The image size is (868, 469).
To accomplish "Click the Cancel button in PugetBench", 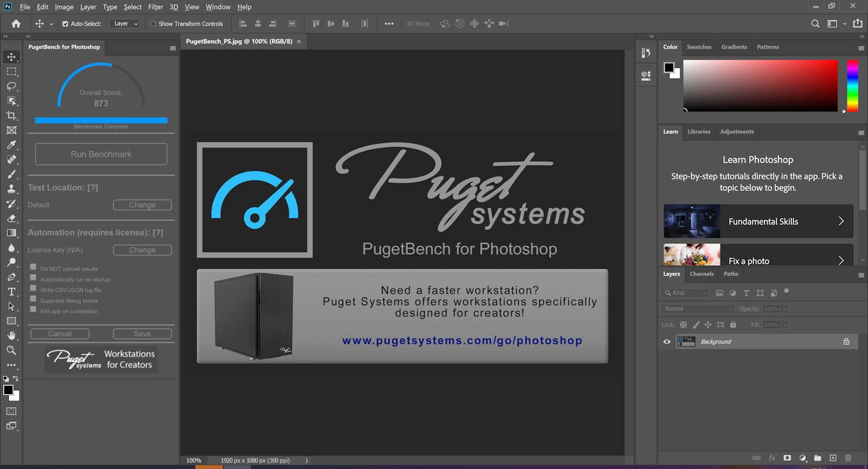I will click(60, 334).
